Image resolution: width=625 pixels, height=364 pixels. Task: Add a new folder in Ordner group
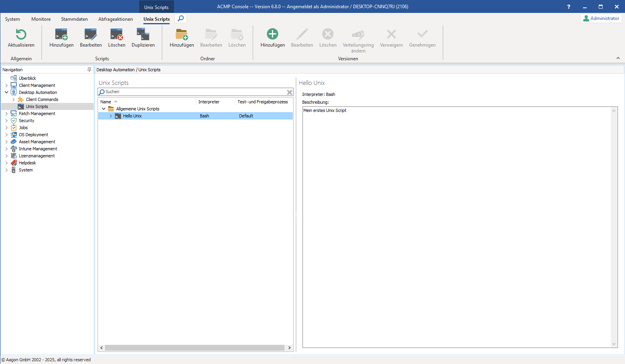(181, 35)
